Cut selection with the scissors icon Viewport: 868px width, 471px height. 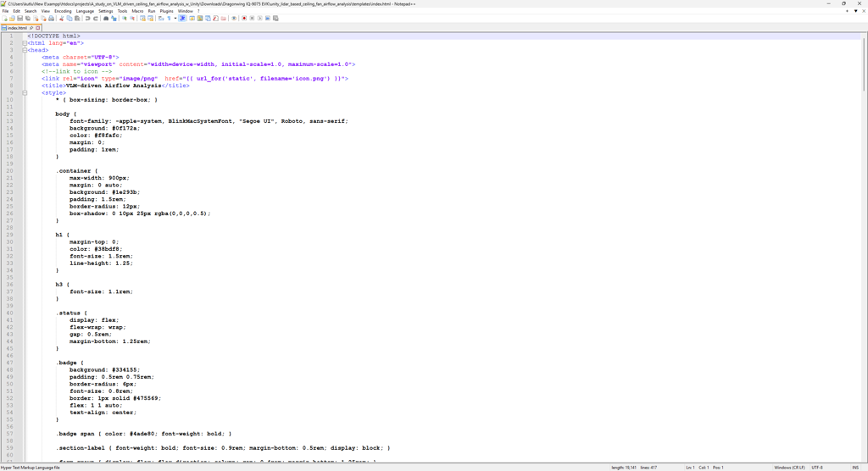pos(61,19)
